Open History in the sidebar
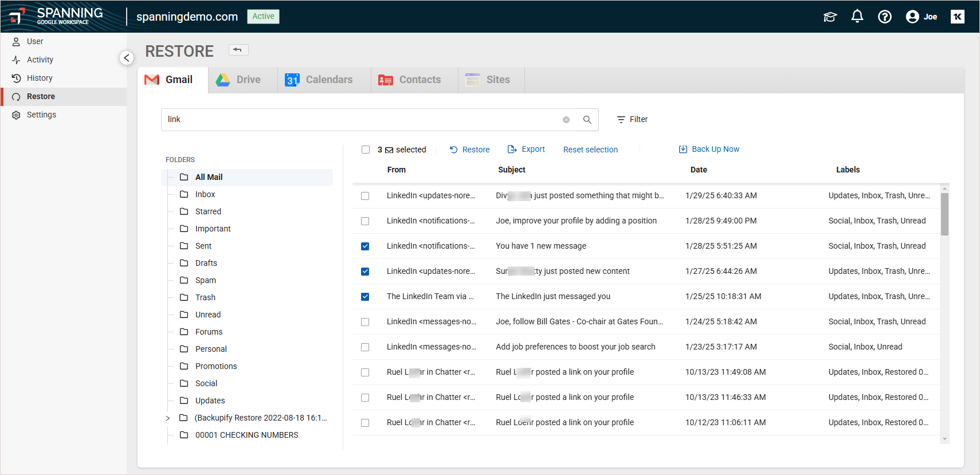This screenshot has height=475, width=980. tap(63, 78)
